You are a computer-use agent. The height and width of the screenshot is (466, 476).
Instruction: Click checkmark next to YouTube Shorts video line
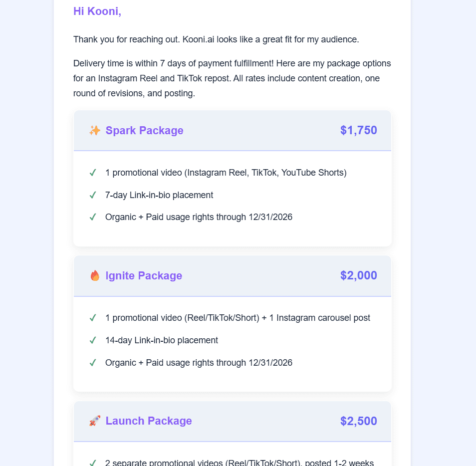(93, 173)
